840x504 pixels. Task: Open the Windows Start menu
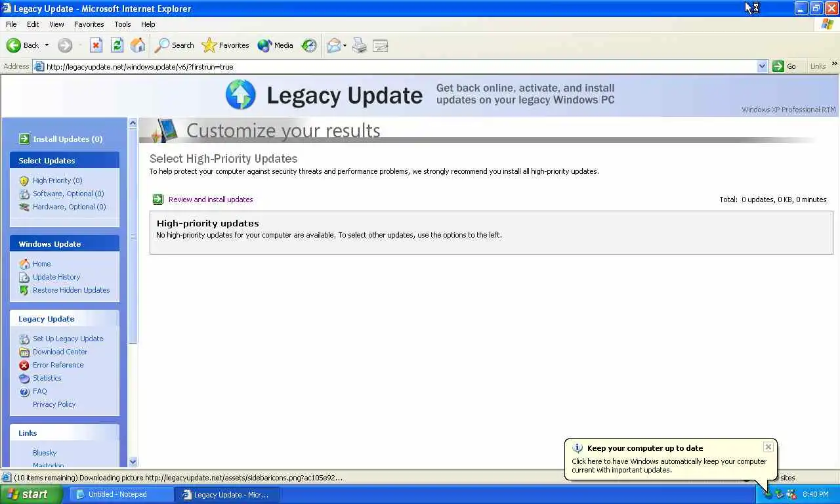pos(31,494)
